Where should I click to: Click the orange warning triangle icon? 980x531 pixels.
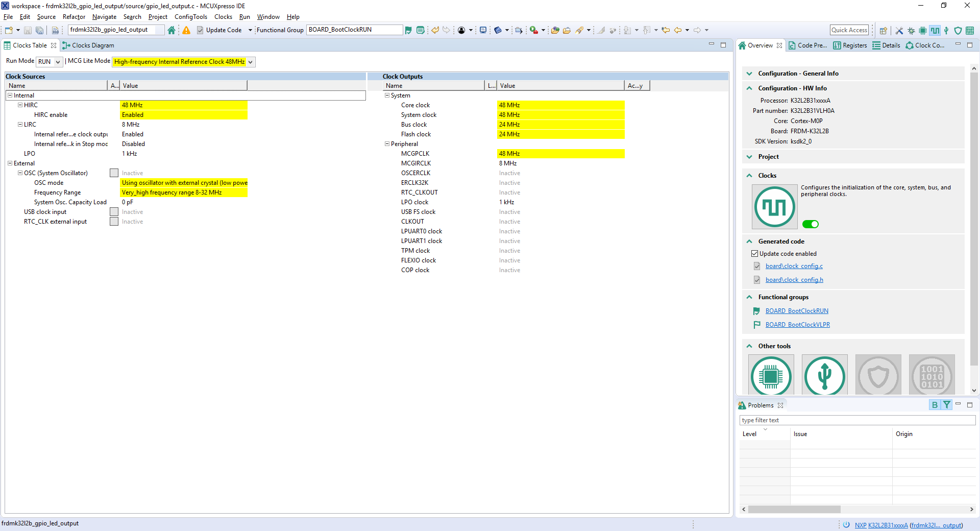(x=186, y=30)
